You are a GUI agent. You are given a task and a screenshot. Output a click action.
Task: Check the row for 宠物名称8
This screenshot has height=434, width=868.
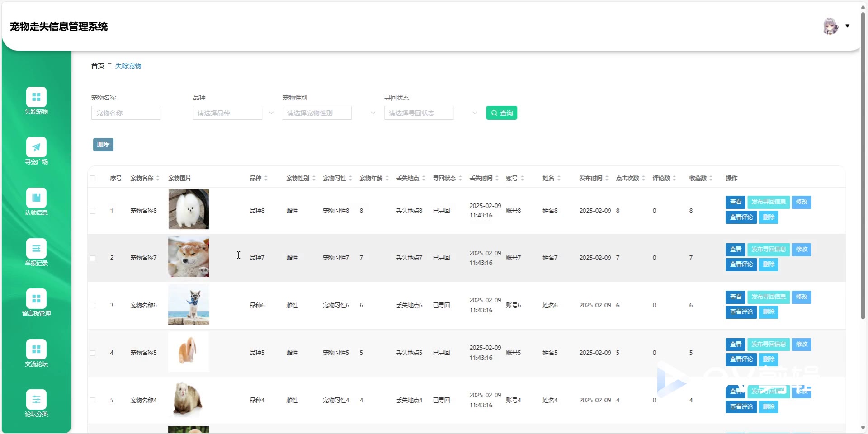click(93, 211)
